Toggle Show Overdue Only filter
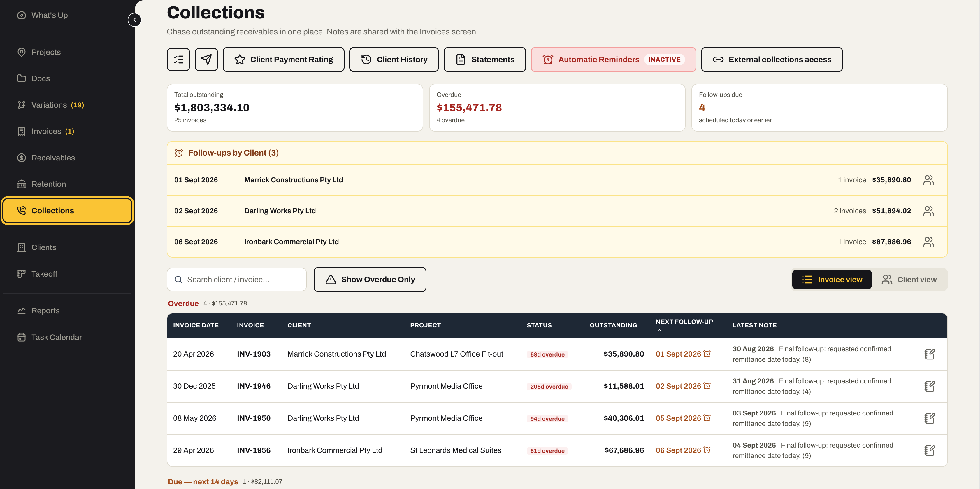Viewport: 980px width, 489px height. [370, 280]
